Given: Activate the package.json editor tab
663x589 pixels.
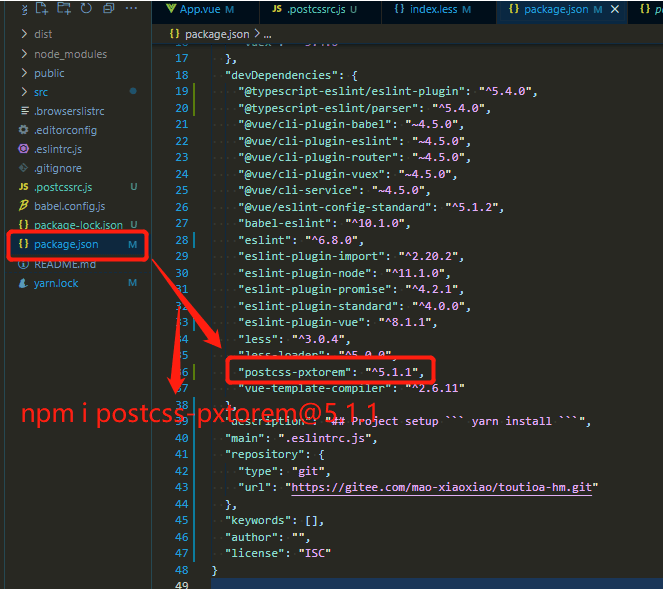Looking at the screenshot, I should [x=556, y=9].
